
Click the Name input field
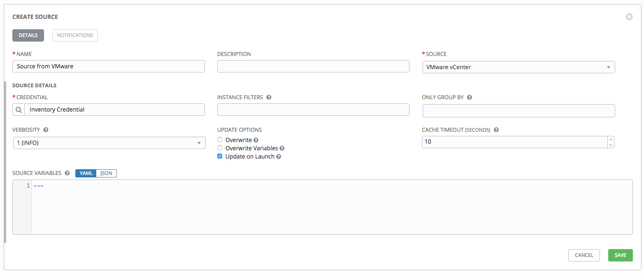(109, 66)
